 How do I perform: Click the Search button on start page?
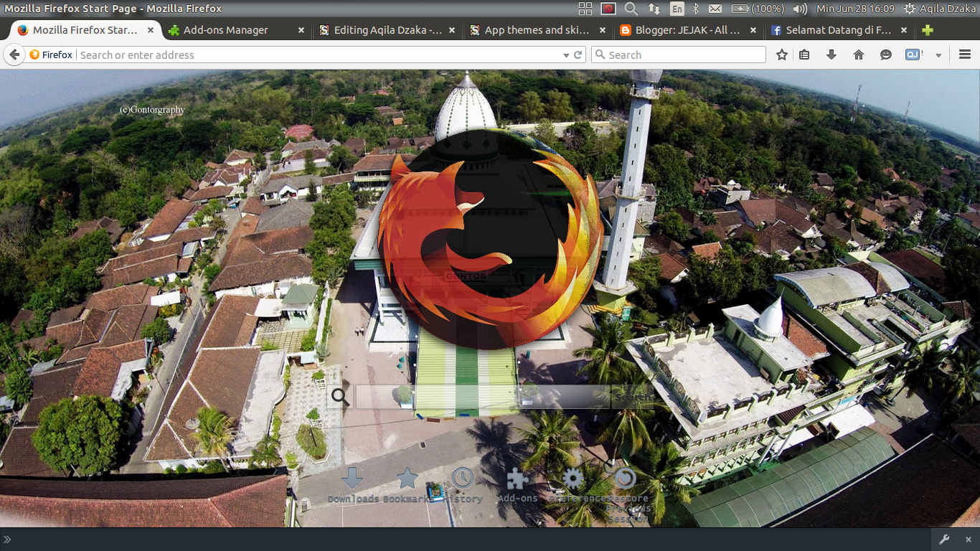click(x=634, y=397)
